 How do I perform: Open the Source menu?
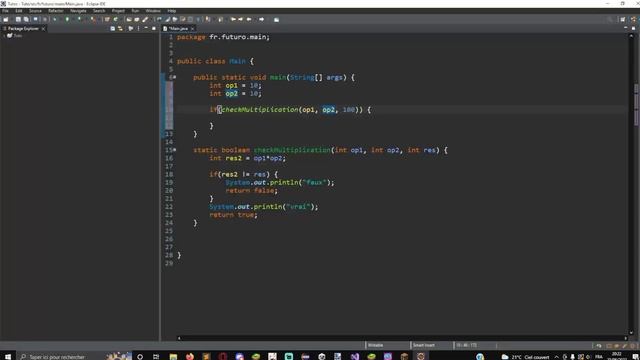click(x=36, y=11)
